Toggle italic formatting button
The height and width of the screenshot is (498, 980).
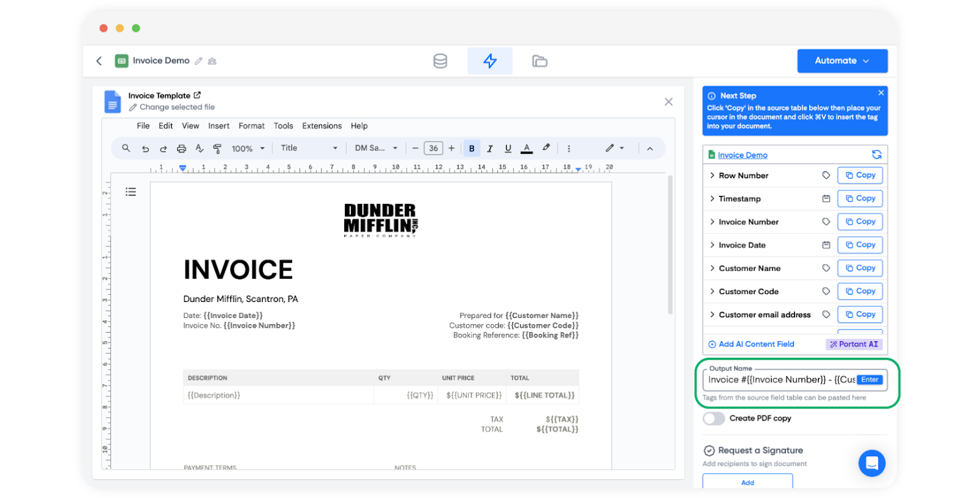tap(489, 148)
